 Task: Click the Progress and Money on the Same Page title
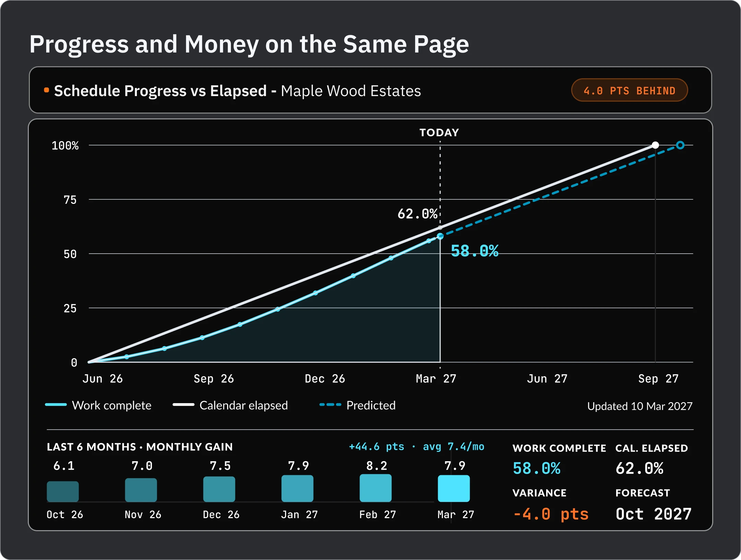[249, 44]
